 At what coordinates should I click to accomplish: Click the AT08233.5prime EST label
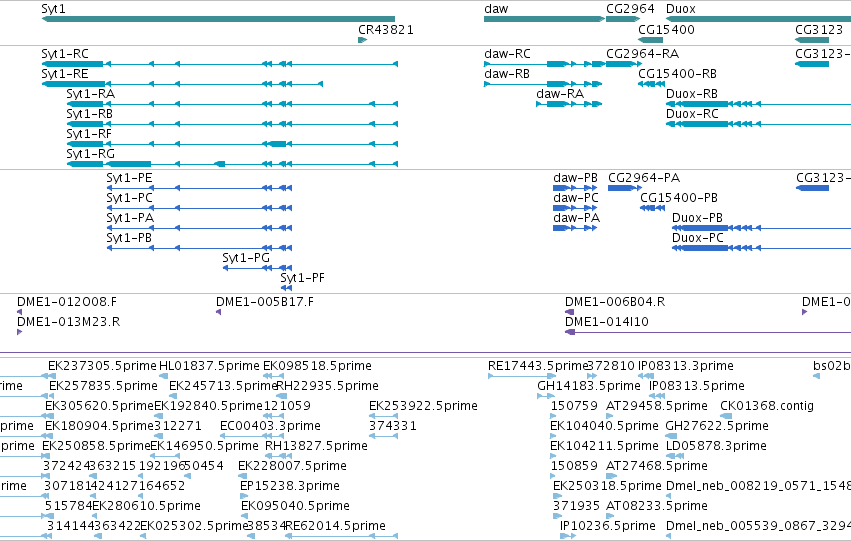pyautogui.click(x=657, y=507)
